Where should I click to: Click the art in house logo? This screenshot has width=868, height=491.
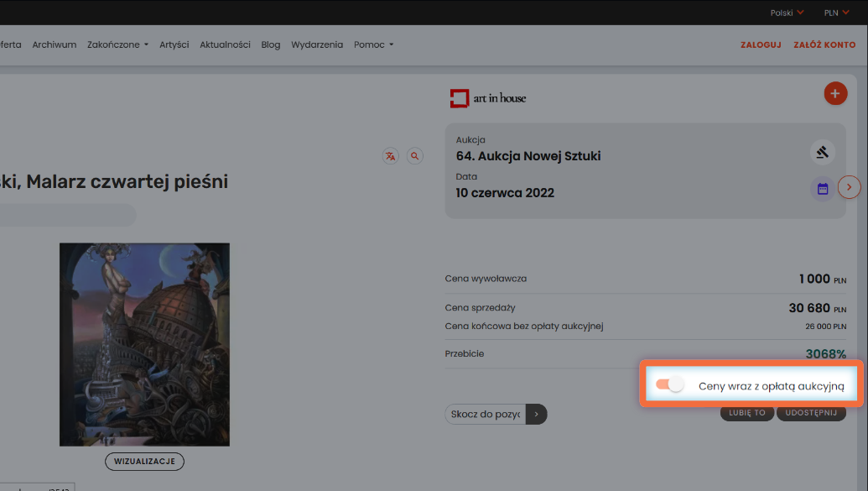tap(488, 98)
